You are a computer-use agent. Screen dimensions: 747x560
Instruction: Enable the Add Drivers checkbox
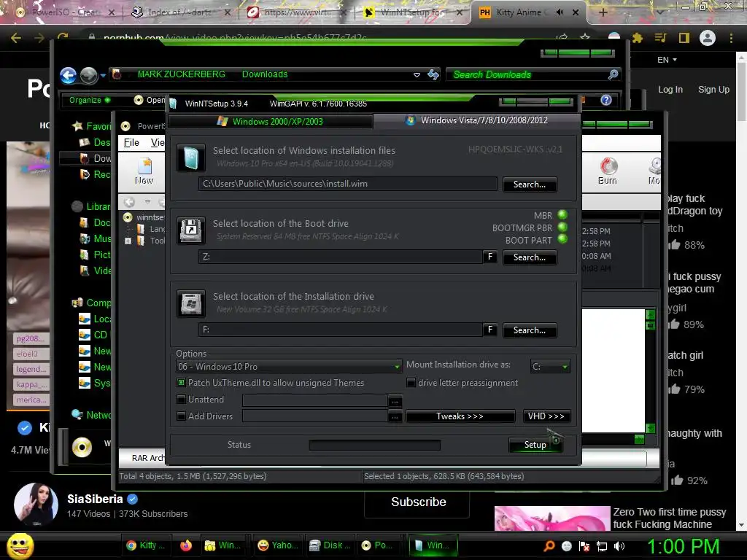[x=181, y=416]
